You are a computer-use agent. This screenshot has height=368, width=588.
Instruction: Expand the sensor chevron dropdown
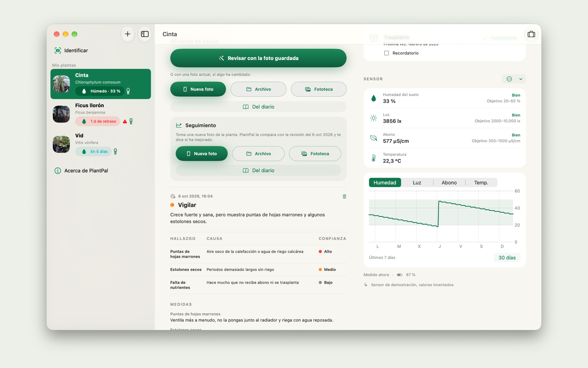pos(520,79)
